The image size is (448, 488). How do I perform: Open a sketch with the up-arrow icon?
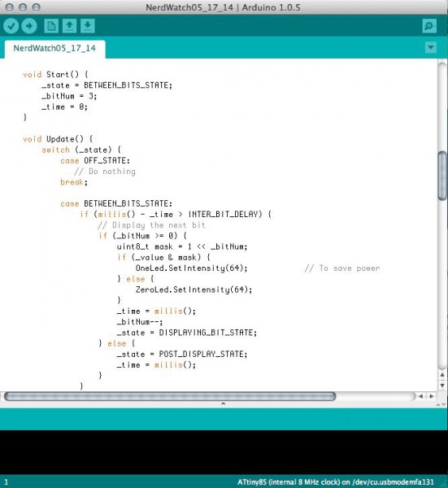69,26
